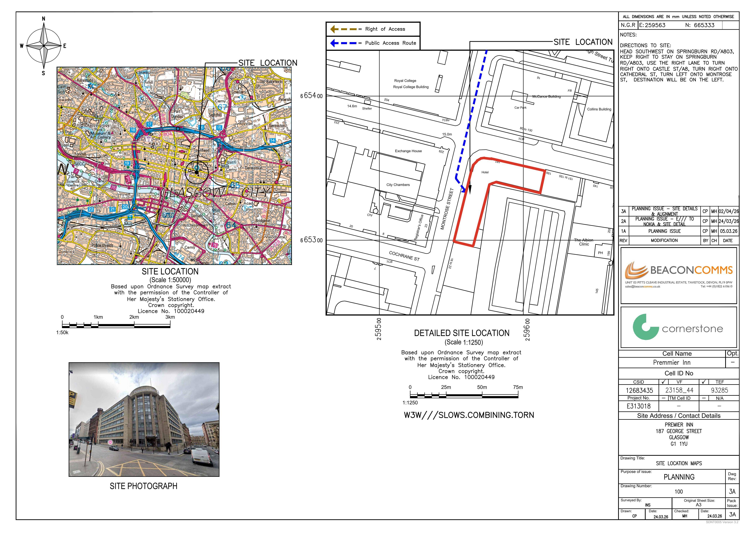This screenshot has height=535, width=756.
Task: Click the Royal College Building label
Action: (x=411, y=87)
